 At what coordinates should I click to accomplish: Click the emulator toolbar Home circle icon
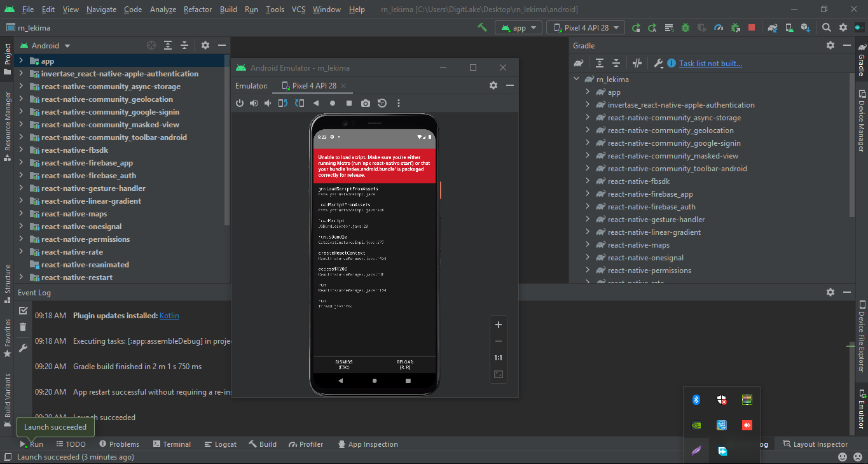click(332, 103)
